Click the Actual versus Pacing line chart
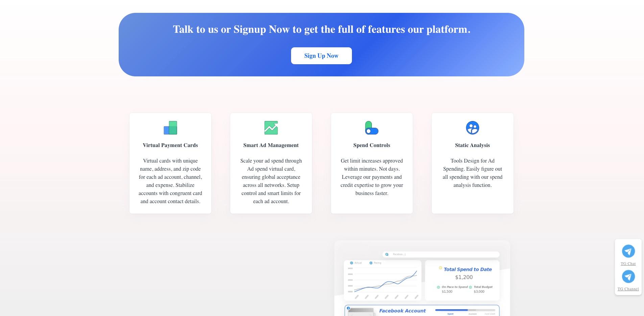 pos(383,280)
